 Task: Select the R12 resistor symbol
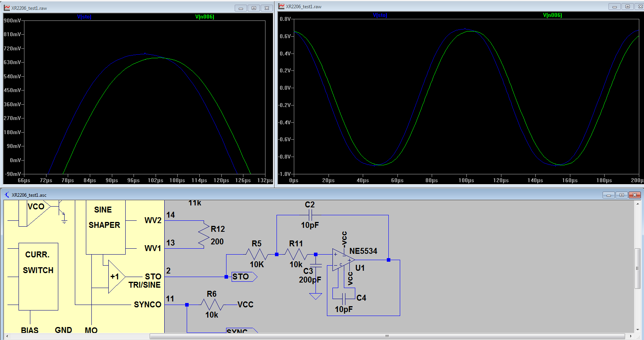point(204,235)
